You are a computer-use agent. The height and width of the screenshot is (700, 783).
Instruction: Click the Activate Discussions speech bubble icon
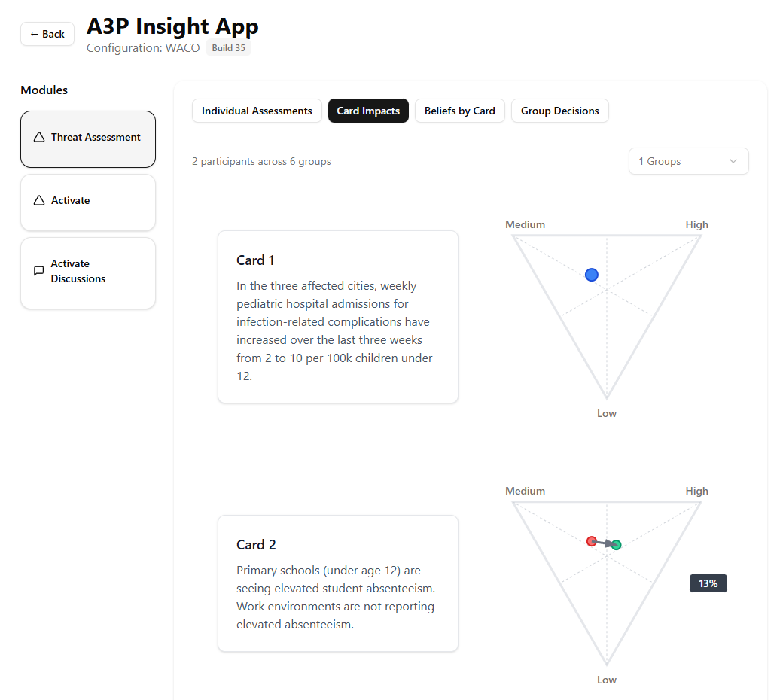[39, 271]
